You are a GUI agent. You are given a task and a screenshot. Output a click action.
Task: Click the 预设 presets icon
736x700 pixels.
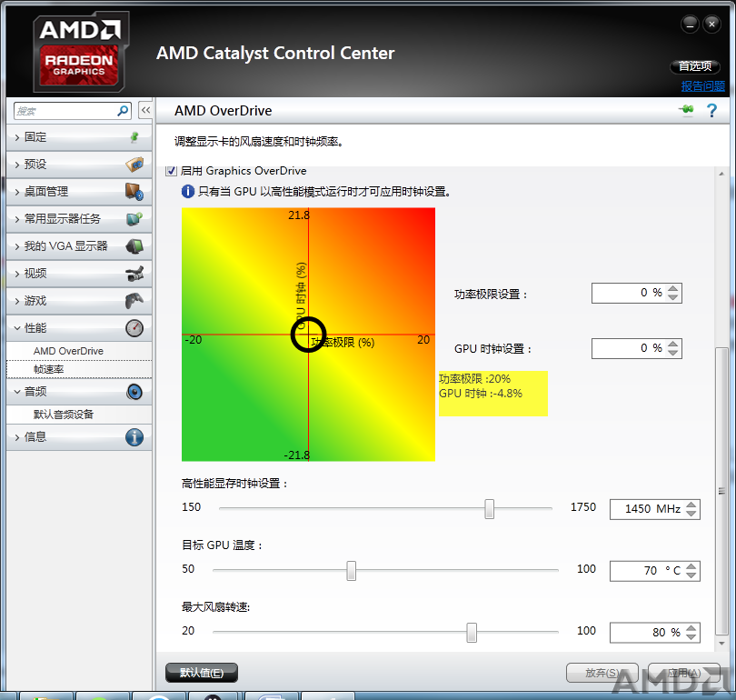134,165
